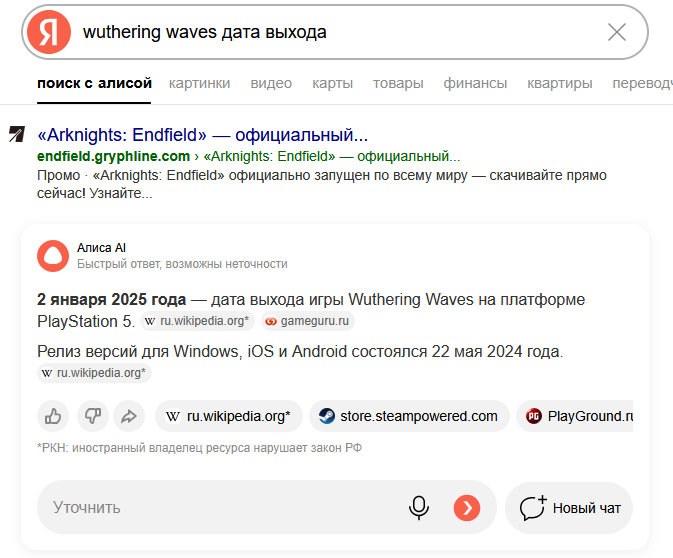This screenshot has width=673, height=558.
Task: Open the ru.wikipedia.org source button
Action: tap(229, 416)
